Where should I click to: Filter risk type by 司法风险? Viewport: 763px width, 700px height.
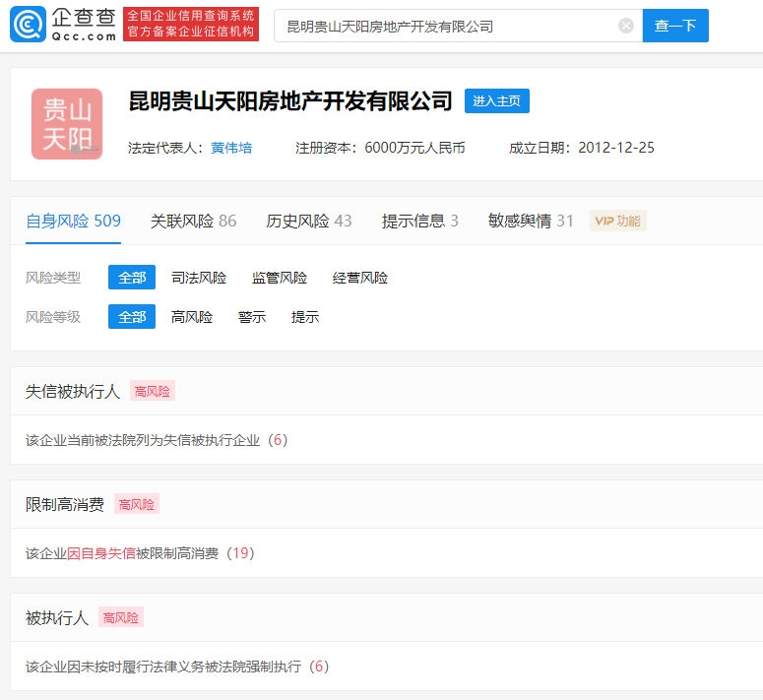199,278
